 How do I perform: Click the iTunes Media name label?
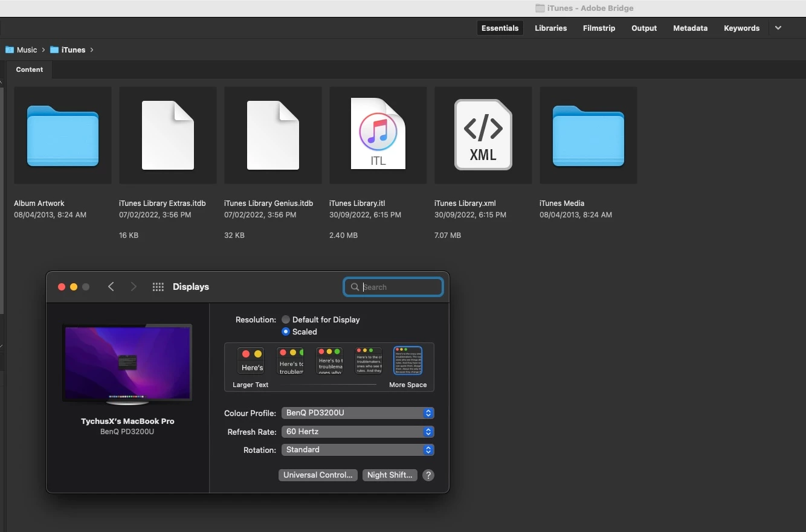(562, 204)
